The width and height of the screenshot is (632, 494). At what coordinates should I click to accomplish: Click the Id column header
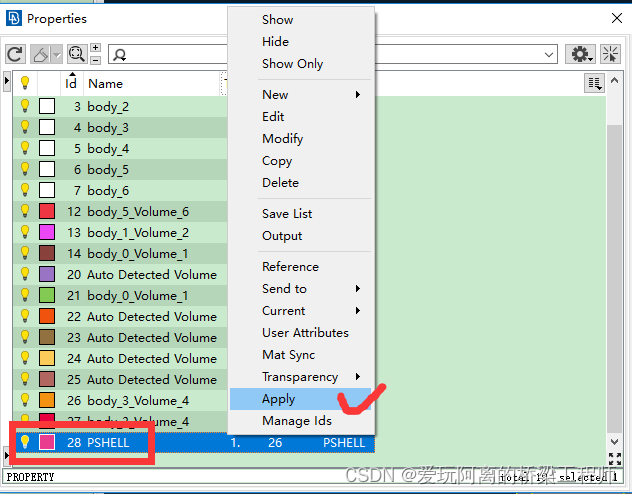tap(71, 83)
